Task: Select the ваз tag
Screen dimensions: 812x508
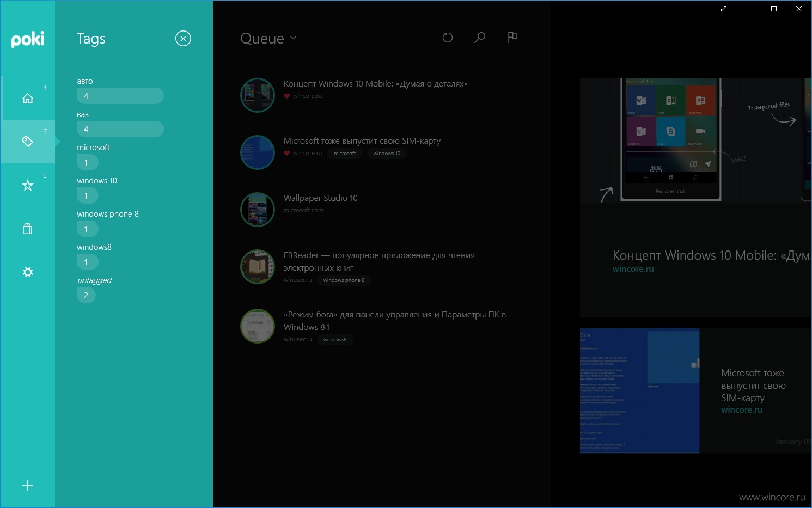Action: coord(83,114)
